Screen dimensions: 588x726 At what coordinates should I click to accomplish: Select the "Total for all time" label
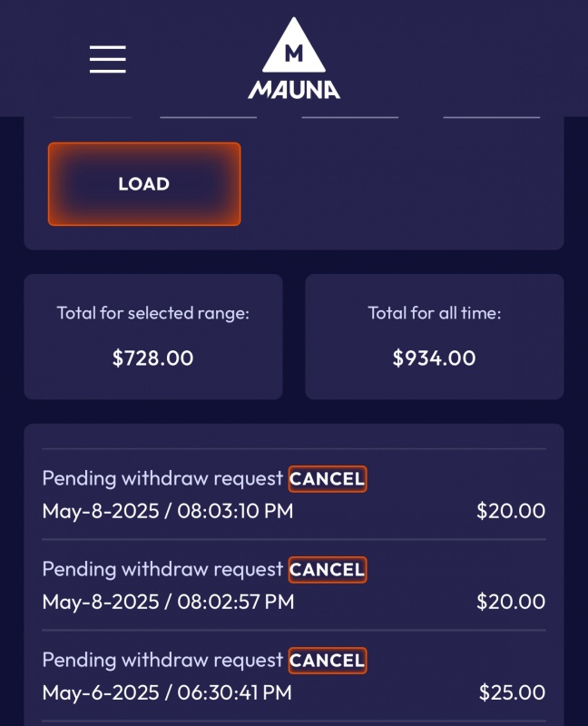[x=434, y=313]
